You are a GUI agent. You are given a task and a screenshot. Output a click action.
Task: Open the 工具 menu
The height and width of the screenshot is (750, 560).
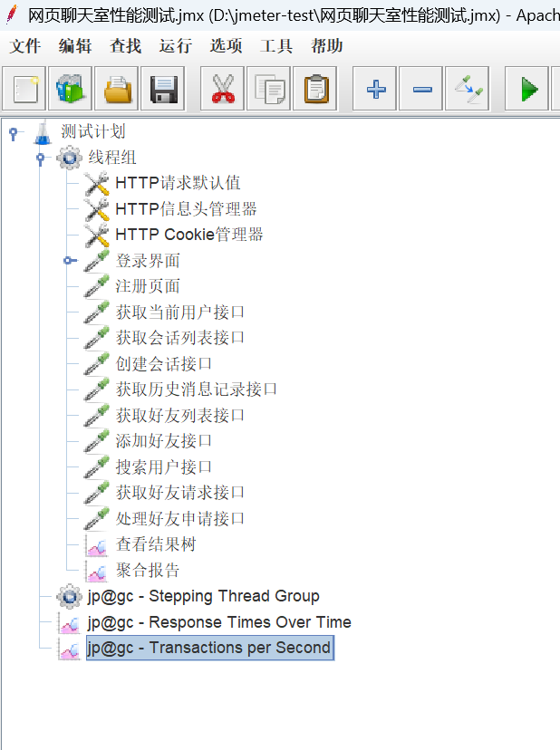276,46
